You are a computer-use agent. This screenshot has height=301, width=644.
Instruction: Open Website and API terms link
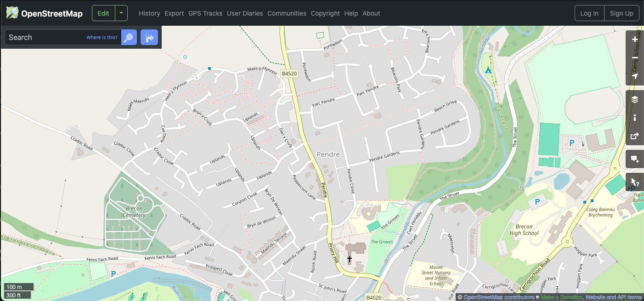tap(614, 297)
